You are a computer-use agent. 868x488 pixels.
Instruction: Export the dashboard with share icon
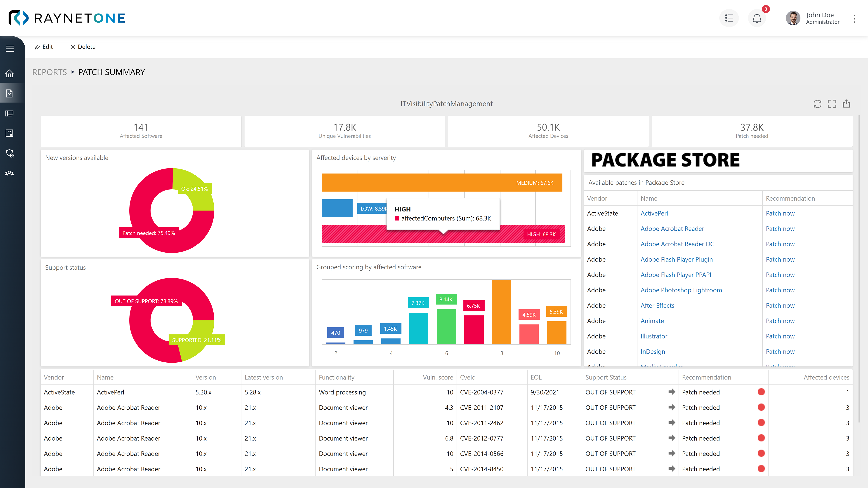[x=847, y=104]
